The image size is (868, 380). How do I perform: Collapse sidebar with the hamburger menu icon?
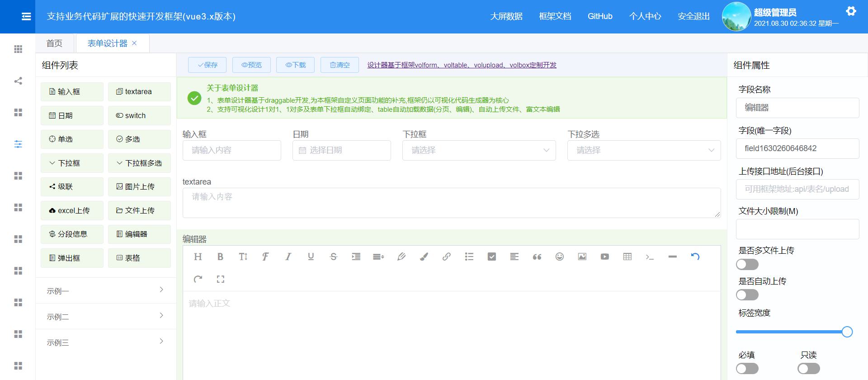click(26, 17)
